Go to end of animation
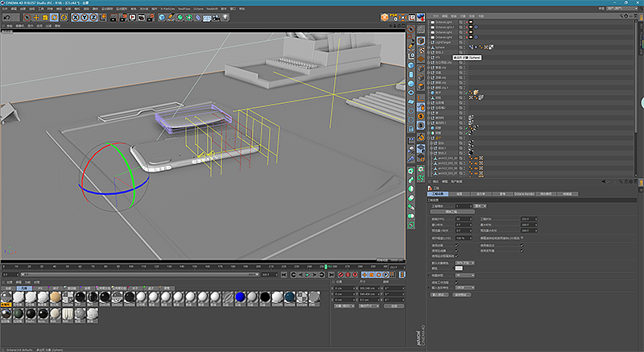The image size is (644, 352). coord(331,275)
